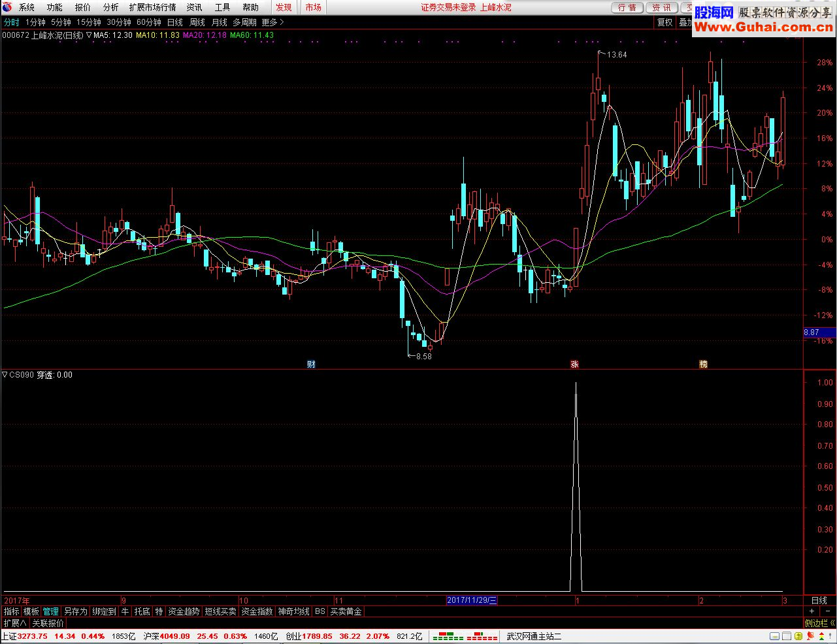Select the 特 indicator tab
Viewport: 837px width, 644px height.
pos(159,612)
